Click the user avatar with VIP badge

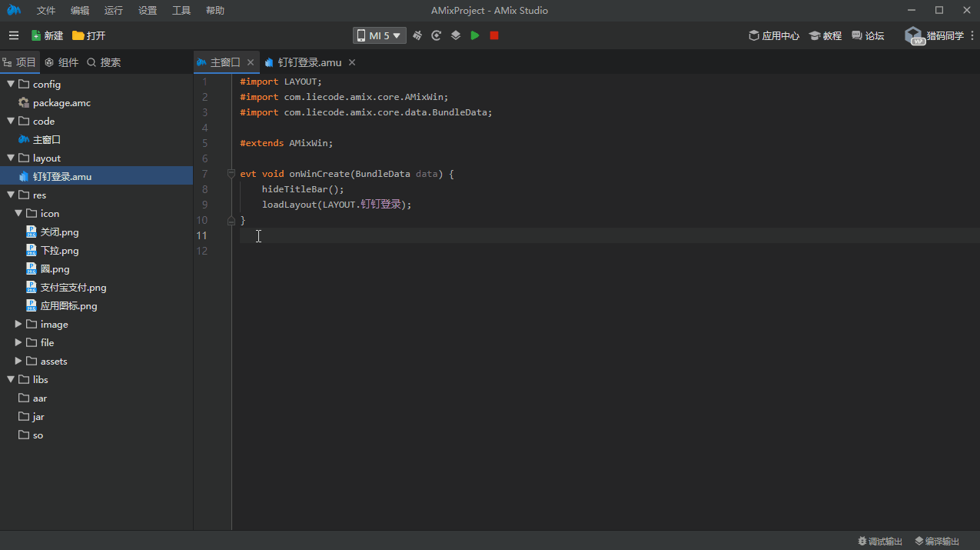coord(914,35)
